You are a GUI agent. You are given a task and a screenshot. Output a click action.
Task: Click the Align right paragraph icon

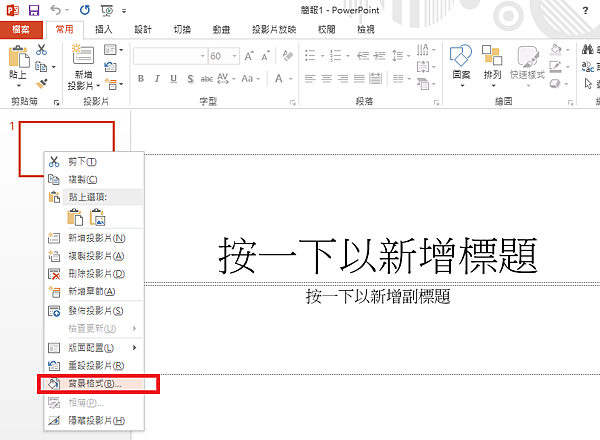click(343, 79)
